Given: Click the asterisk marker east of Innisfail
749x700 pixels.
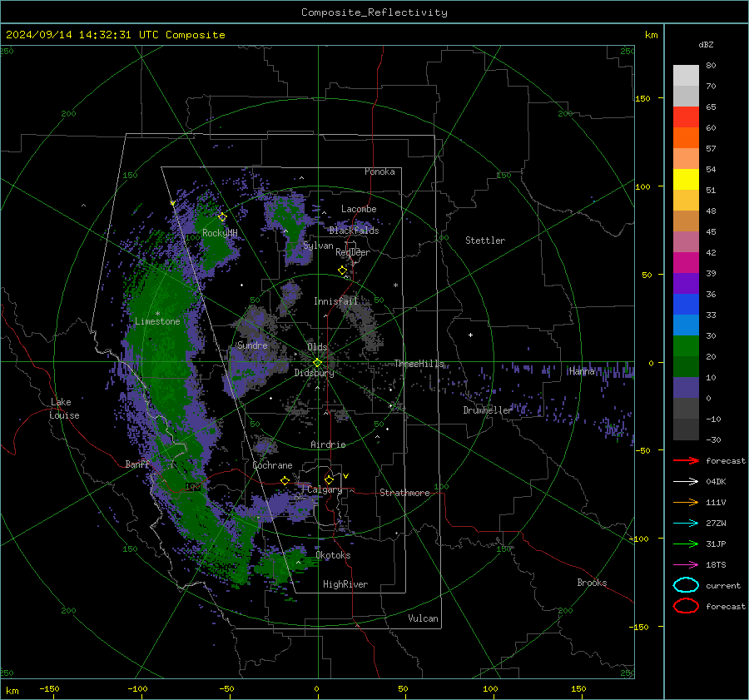Looking at the screenshot, I should click(395, 285).
